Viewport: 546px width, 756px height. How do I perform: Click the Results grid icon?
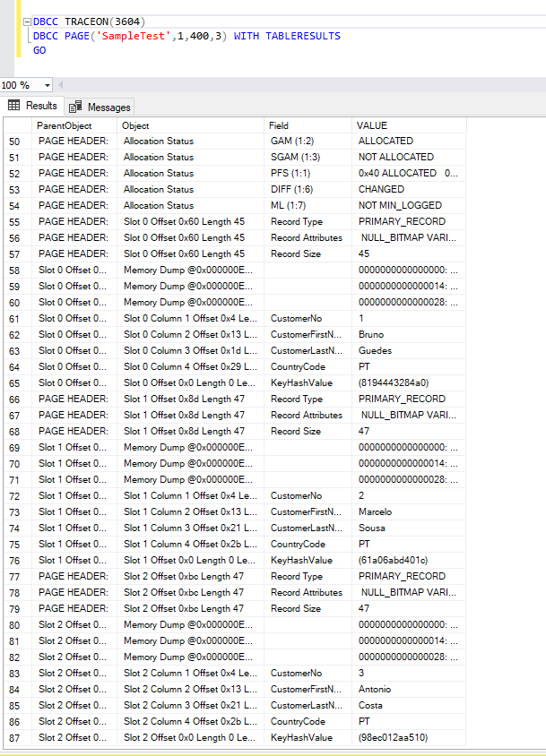14,105
